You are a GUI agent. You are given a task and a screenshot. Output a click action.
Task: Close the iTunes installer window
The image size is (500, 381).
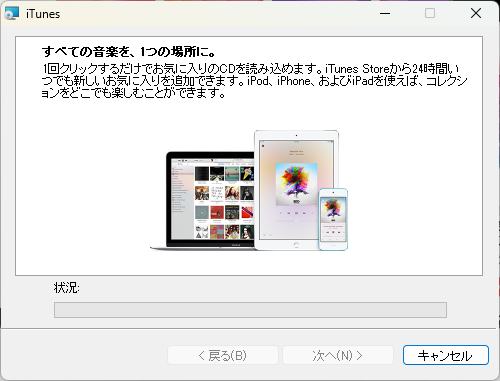476,14
